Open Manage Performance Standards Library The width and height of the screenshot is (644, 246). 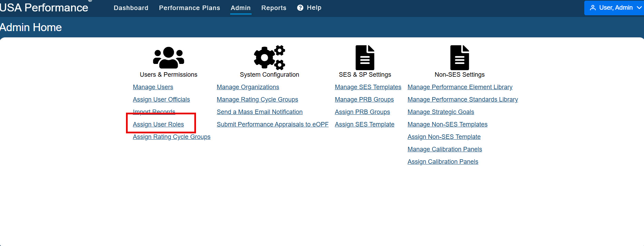462,100
